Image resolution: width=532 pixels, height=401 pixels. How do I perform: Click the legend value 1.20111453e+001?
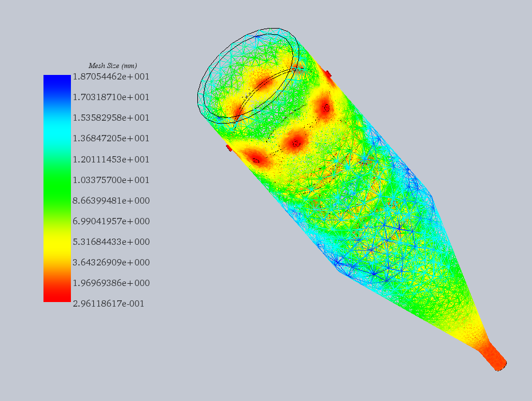[111, 160]
